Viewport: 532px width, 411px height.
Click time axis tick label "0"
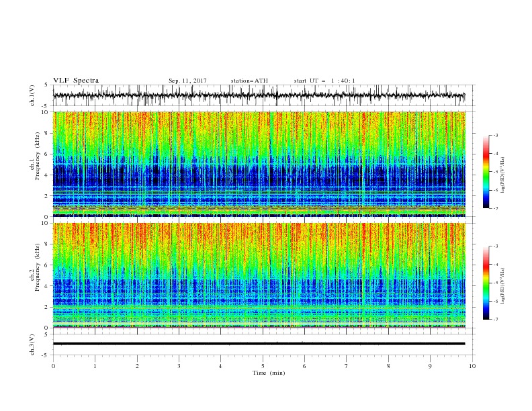(x=53, y=366)
